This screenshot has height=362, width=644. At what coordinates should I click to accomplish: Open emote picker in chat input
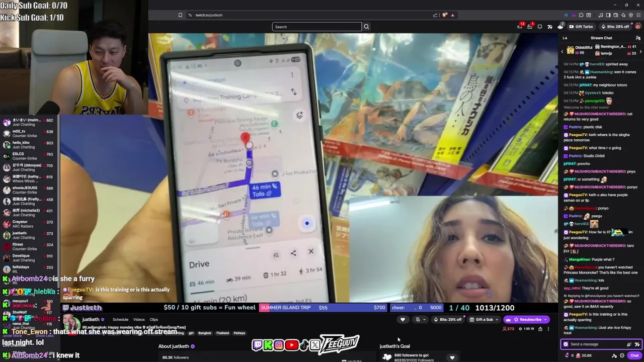pos(637,344)
